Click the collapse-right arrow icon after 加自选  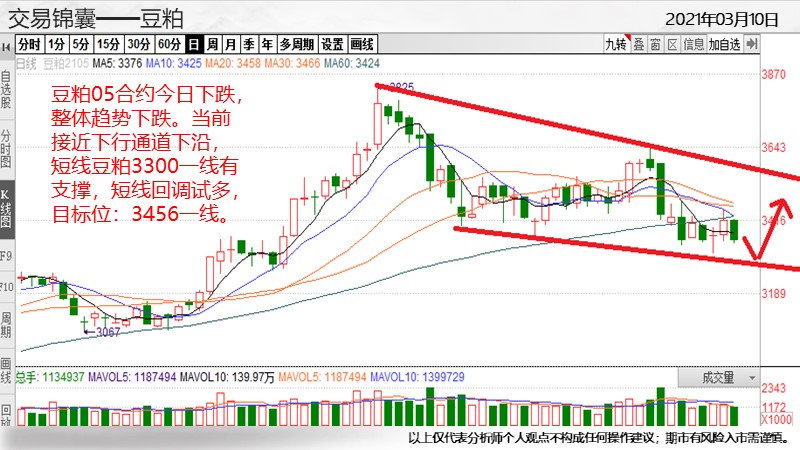point(751,44)
